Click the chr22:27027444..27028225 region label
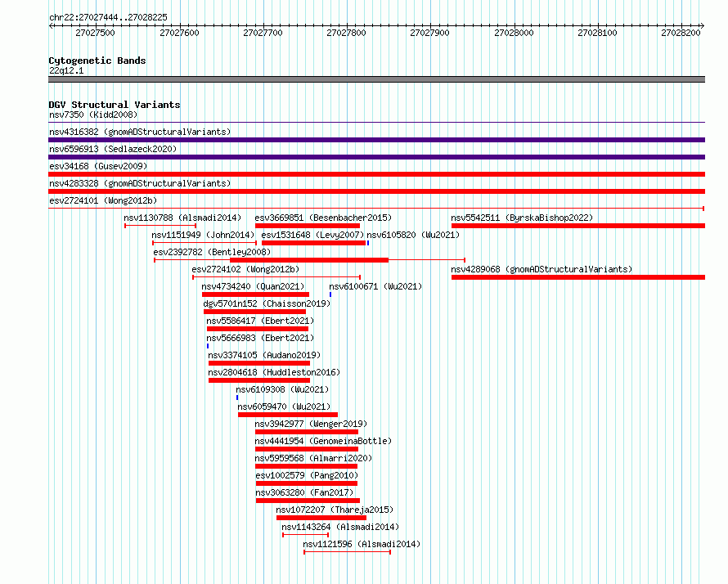 (108, 17)
